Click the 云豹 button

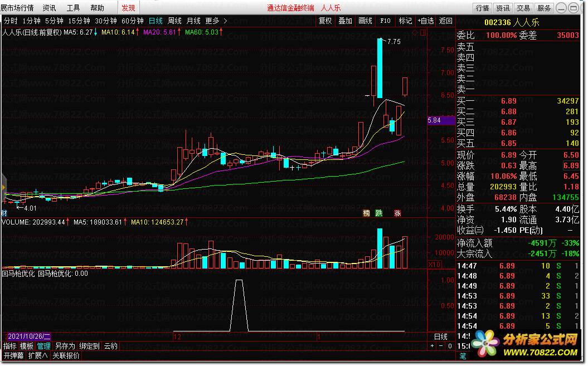(110, 346)
